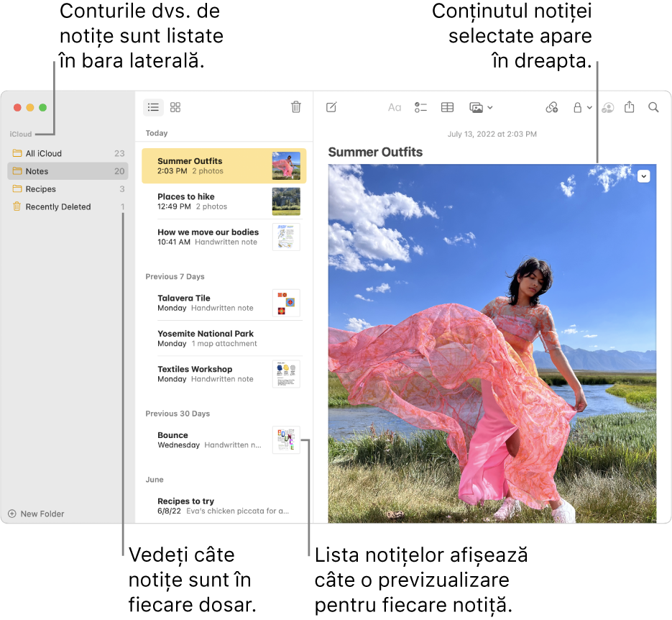The image size is (672, 620).
Task: Start a collaboration on this note
Action: 607,107
